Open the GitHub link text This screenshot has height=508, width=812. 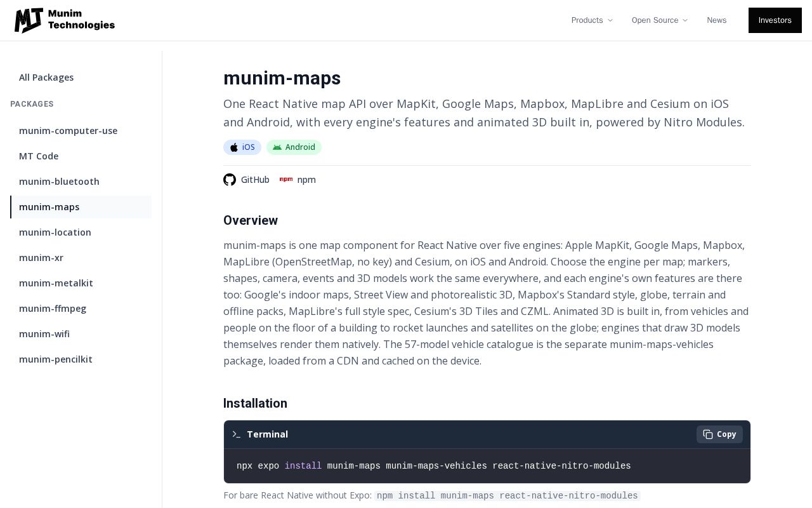click(x=255, y=180)
